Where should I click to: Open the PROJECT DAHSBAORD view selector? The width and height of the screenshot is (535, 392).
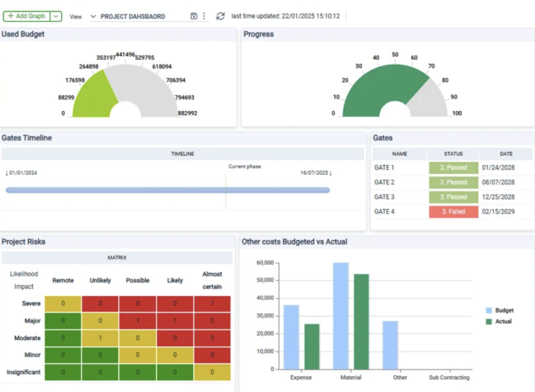pos(133,16)
